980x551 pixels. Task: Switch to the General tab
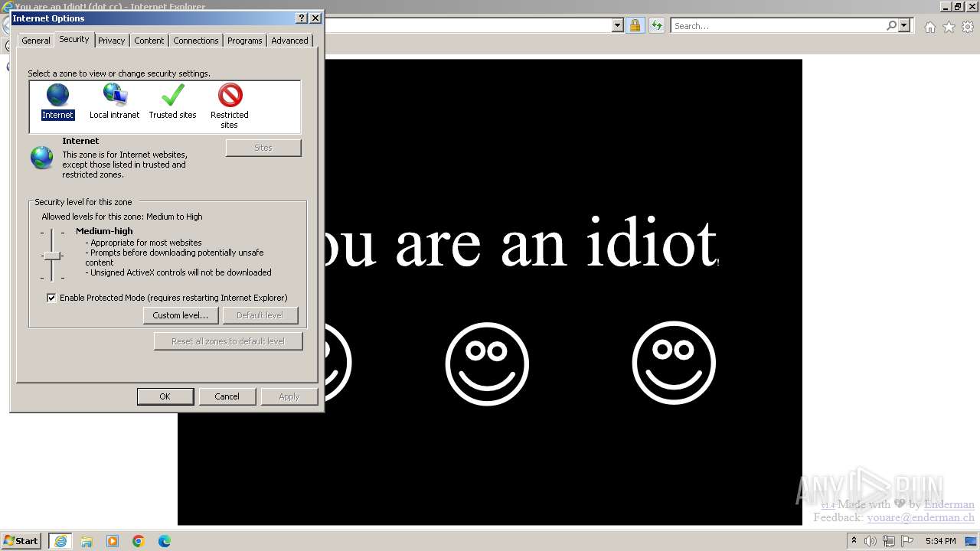pos(36,41)
